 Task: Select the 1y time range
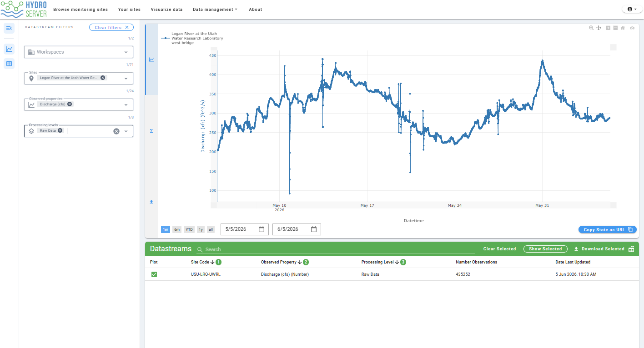[201, 229]
